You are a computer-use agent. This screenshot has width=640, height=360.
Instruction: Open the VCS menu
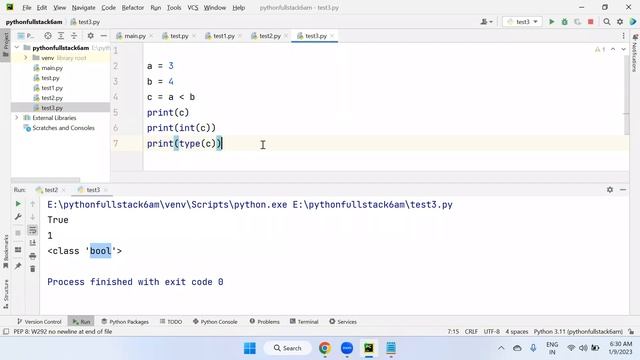tap(193, 8)
